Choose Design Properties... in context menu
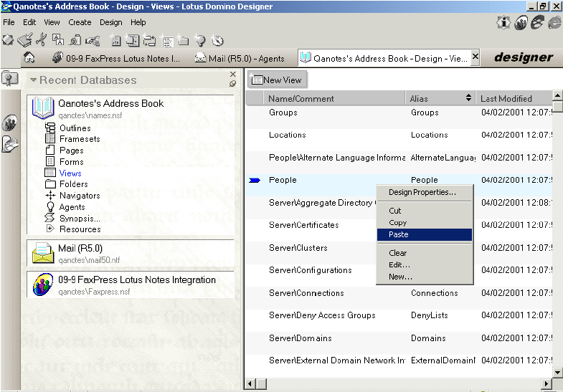563x392 pixels. (x=425, y=192)
